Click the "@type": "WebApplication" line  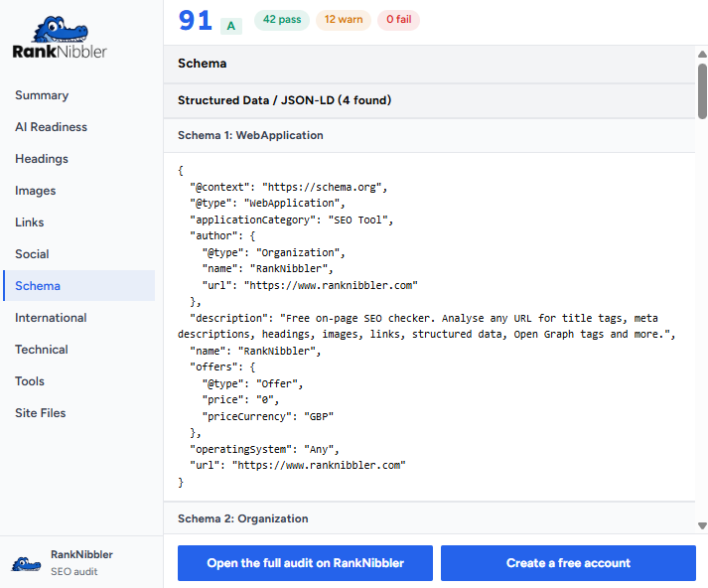point(267,204)
